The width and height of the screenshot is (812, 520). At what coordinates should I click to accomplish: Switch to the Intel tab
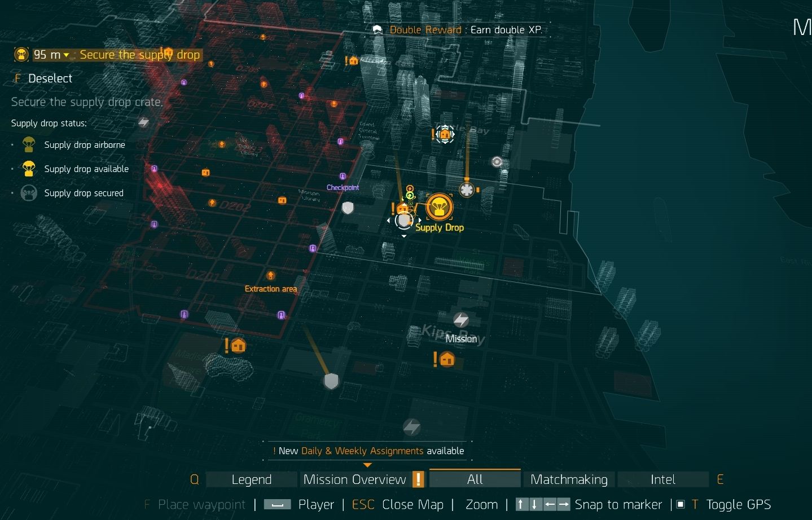(662, 479)
